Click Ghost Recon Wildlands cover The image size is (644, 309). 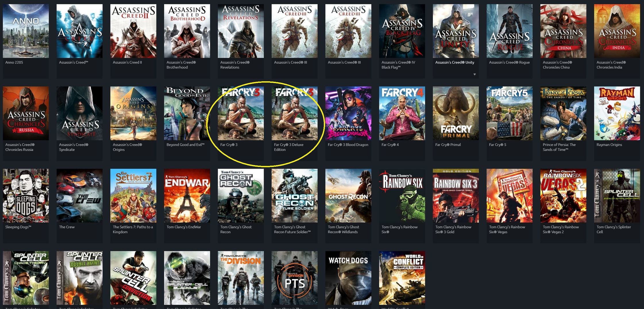[348, 196]
